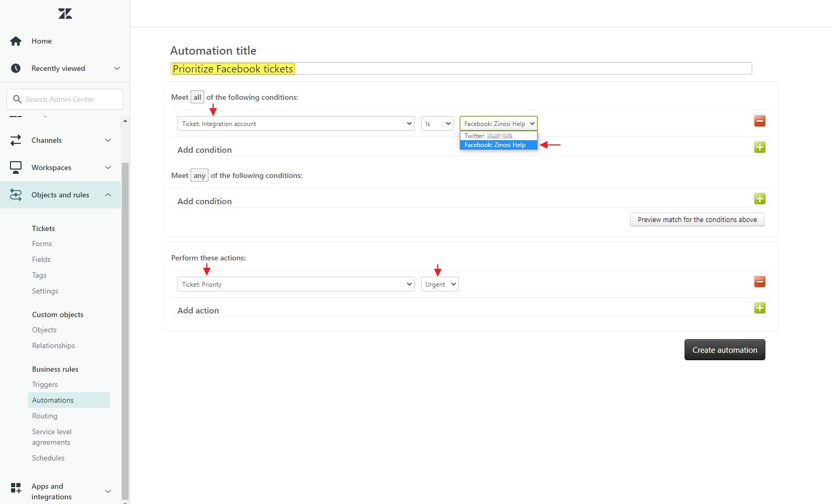Open Fields under Tickets
The height and width of the screenshot is (504, 831).
[x=41, y=259]
